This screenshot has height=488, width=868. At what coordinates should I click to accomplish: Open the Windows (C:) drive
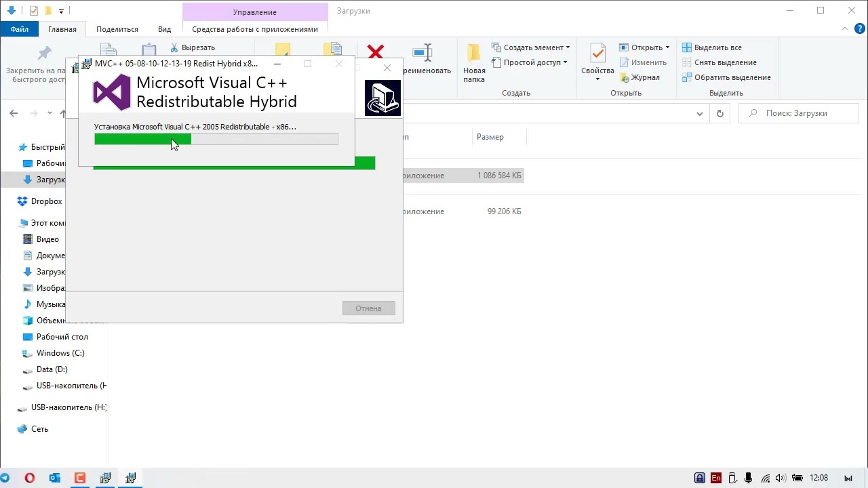point(60,353)
